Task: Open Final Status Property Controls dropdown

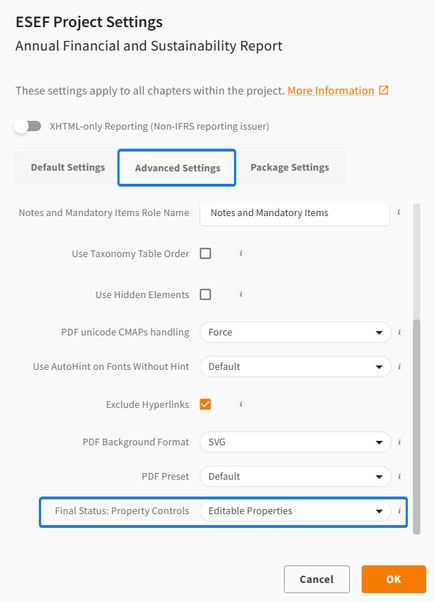Action: 295,511
